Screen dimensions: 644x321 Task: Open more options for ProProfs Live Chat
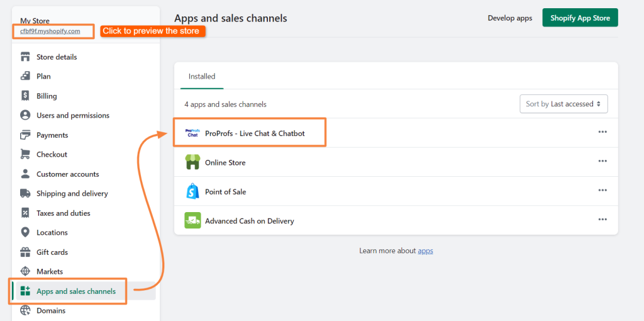tap(602, 132)
